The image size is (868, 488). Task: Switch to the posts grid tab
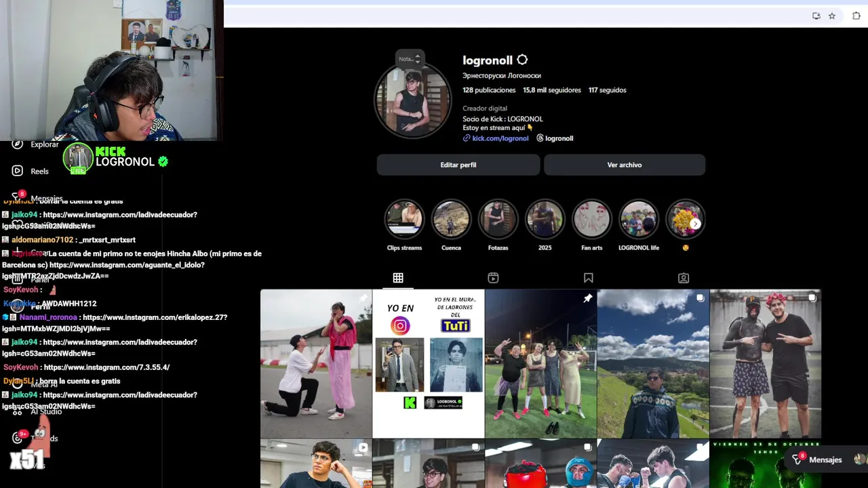point(398,278)
